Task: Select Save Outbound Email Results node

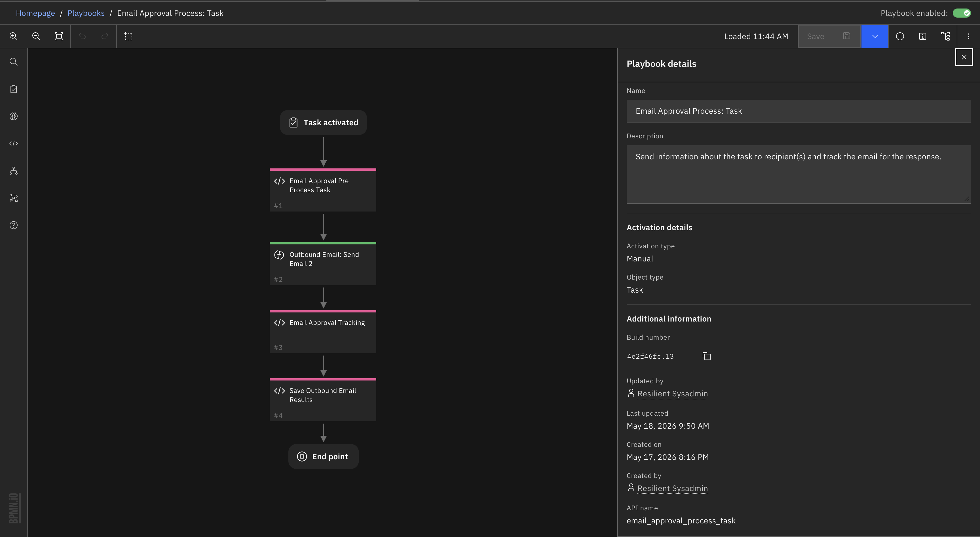Action: pyautogui.click(x=323, y=400)
